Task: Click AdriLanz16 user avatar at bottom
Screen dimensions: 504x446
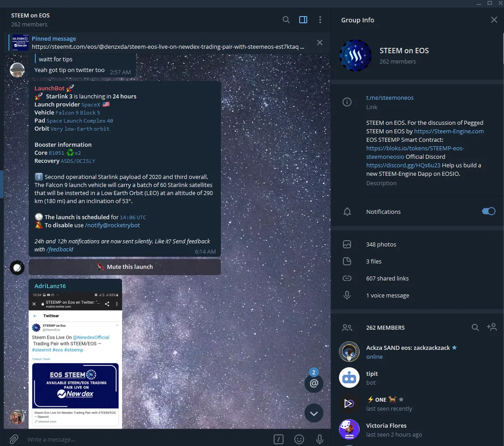Action: pos(17,417)
